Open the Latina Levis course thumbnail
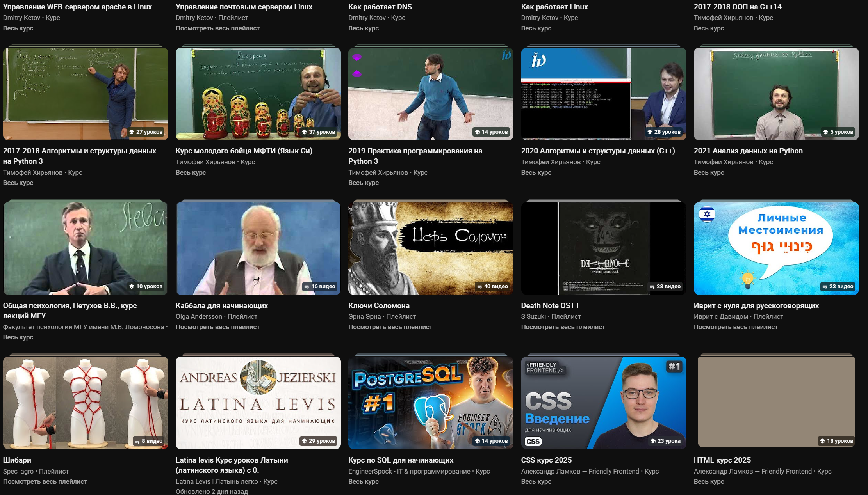Screen dimensions: 868x495 pos(258,402)
